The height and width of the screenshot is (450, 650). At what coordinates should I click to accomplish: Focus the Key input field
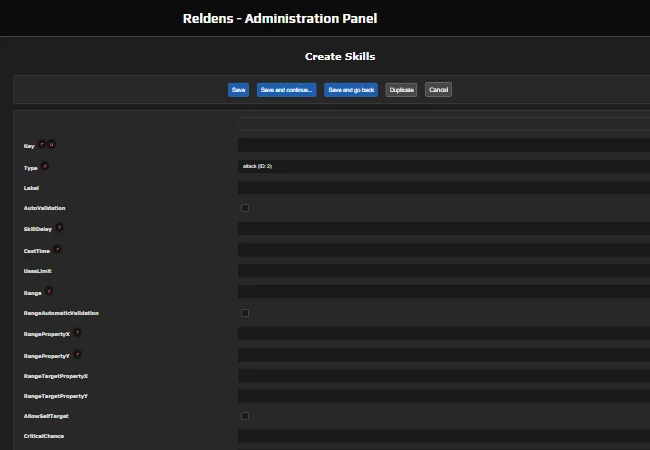pyautogui.click(x=444, y=145)
